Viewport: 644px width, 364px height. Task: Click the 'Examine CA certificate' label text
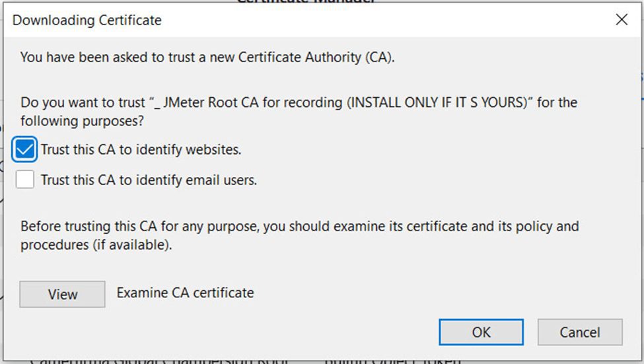(x=185, y=293)
